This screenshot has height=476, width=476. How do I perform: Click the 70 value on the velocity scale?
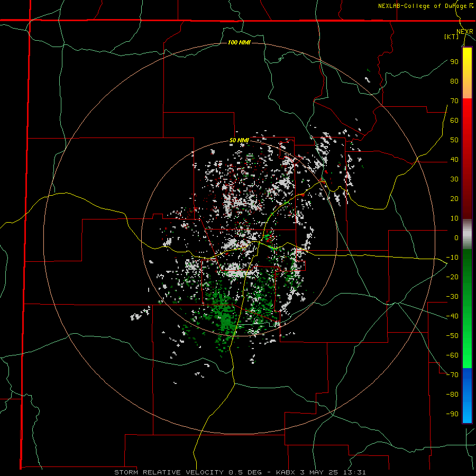454,101
